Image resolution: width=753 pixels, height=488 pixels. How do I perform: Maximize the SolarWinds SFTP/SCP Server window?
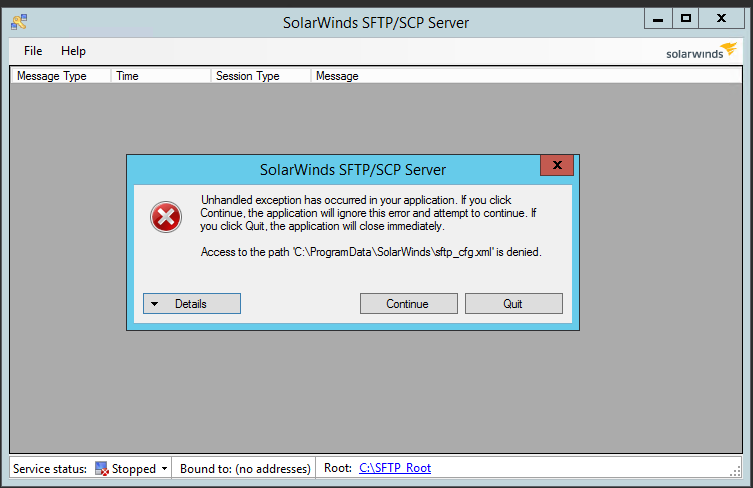click(x=686, y=19)
